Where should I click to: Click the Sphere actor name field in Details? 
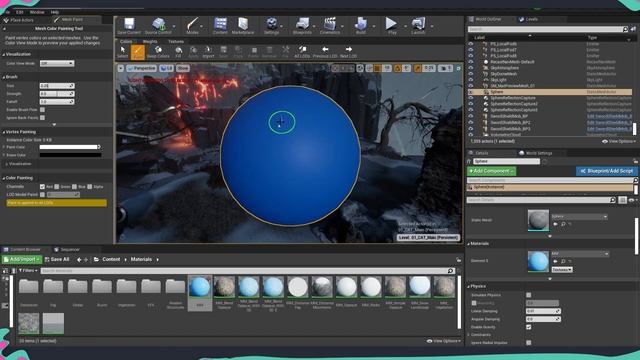click(506, 161)
